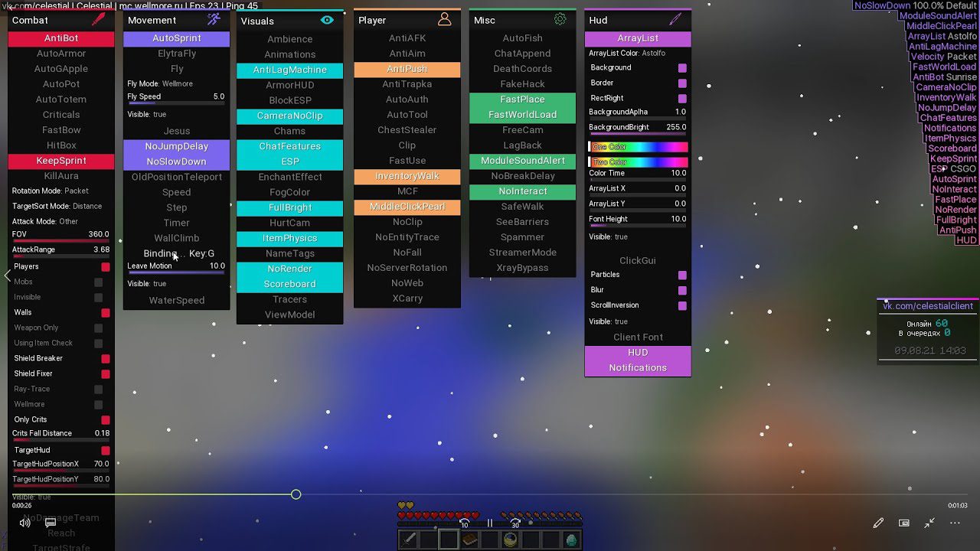Click the Movement category header
Image resolution: width=980 pixels, height=551 pixels.
[x=177, y=20]
